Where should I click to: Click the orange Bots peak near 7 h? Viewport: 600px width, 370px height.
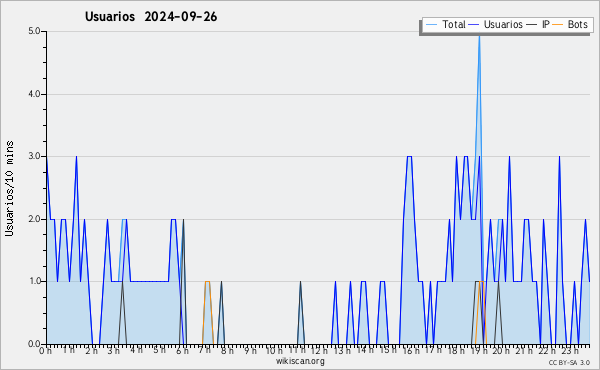pos(207,282)
